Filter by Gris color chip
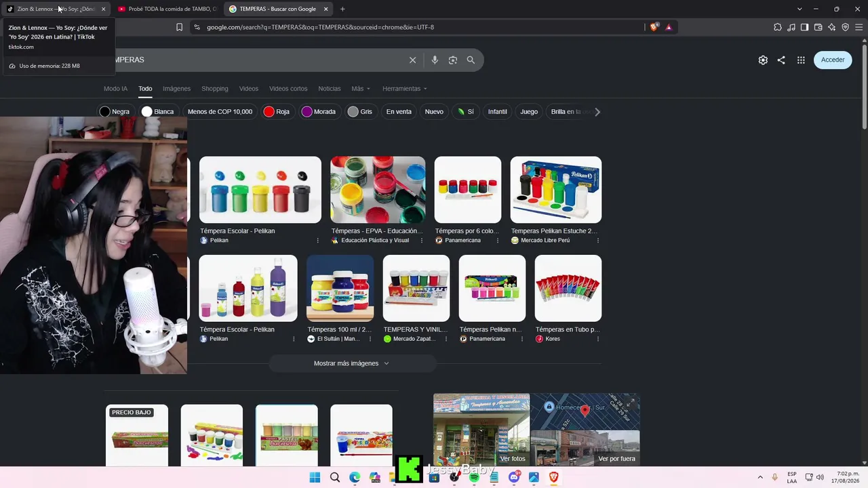The height and width of the screenshot is (488, 868). coord(360,112)
